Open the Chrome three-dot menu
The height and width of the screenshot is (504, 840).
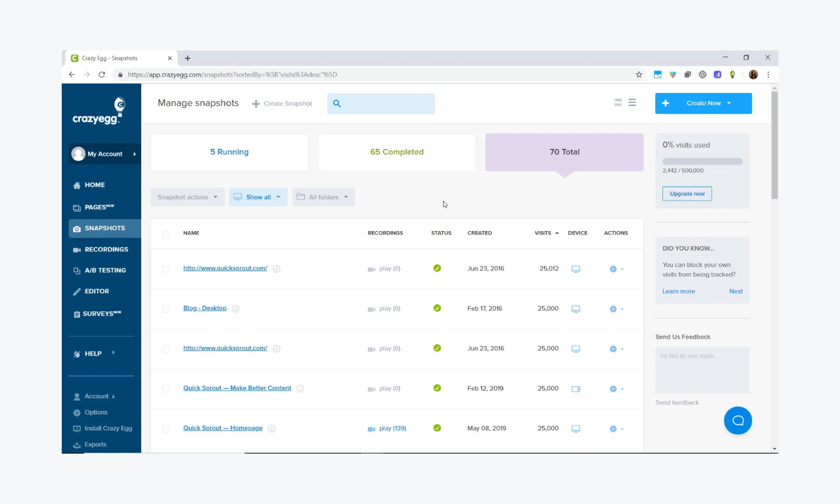click(x=768, y=75)
